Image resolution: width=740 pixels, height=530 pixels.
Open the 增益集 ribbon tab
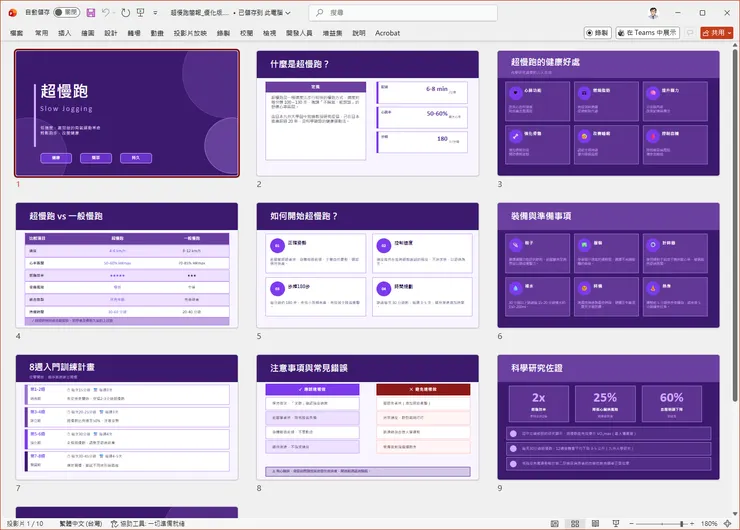[x=332, y=33]
